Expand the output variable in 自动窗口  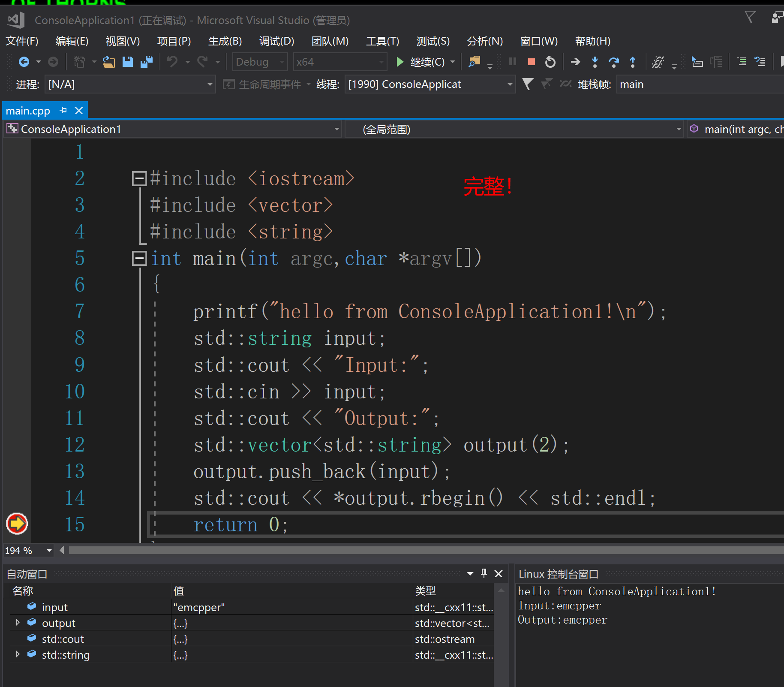pos(18,622)
